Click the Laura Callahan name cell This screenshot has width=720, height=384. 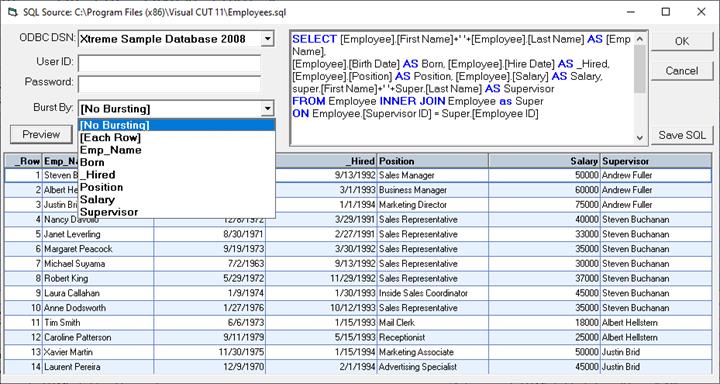coord(98,293)
